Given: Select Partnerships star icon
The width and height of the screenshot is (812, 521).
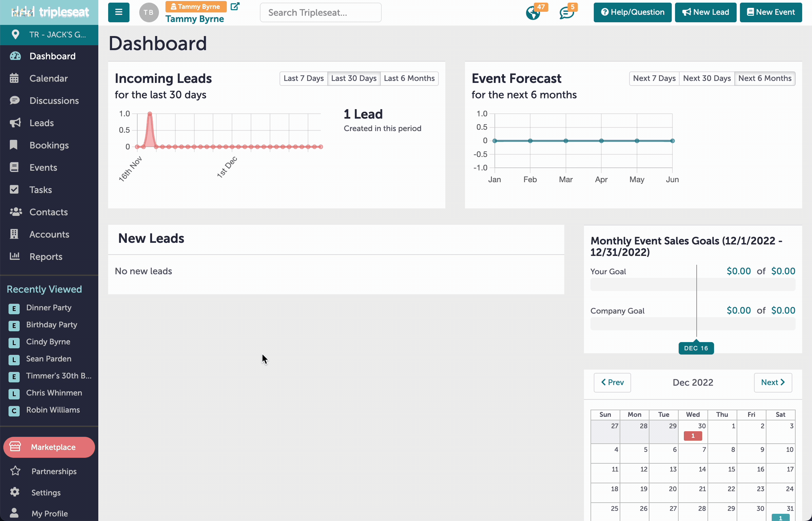Looking at the screenshot, I should [15, 471].
